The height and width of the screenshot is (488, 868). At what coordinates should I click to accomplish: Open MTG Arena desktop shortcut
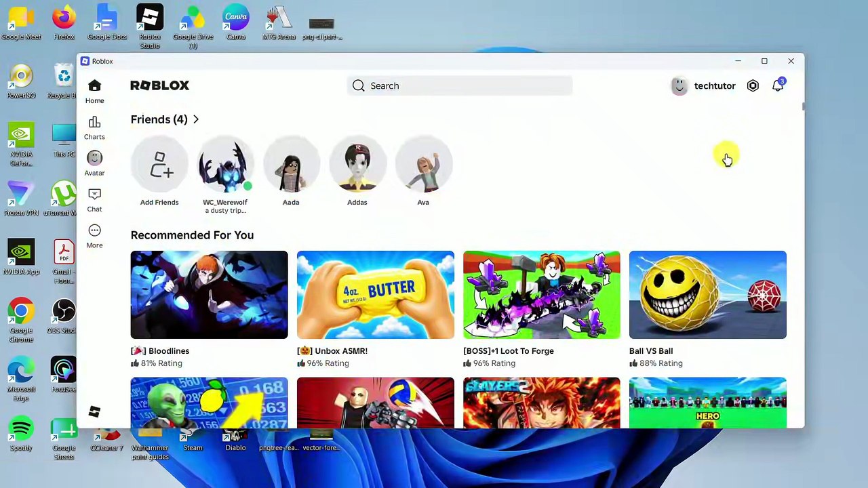point(279,23)
